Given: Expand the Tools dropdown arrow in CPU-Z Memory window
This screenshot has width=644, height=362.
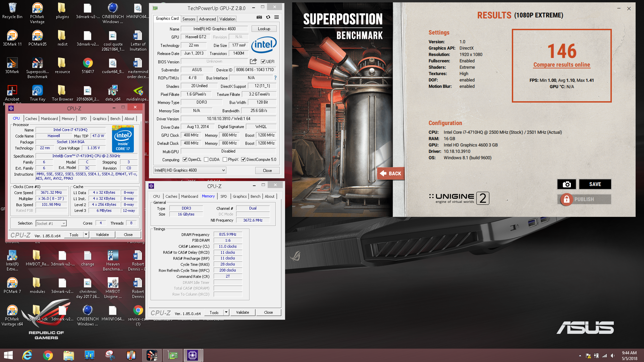Looking at the screenshot, I should (226, 312).
